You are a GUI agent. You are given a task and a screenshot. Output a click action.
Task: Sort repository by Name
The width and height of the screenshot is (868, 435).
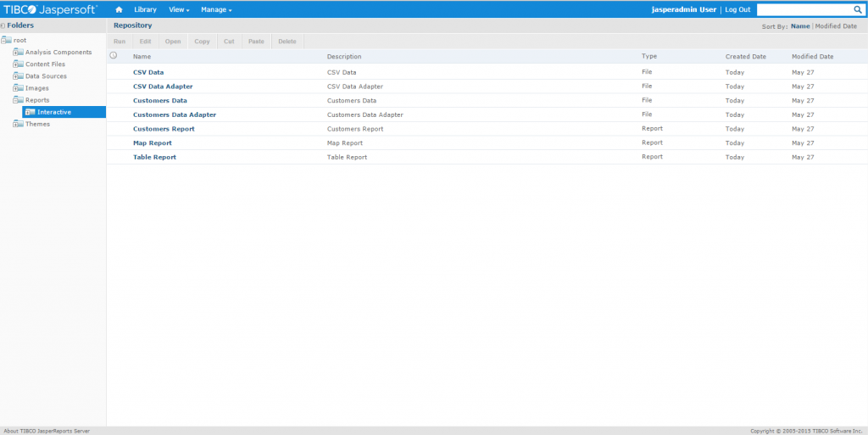pos(800,26)
